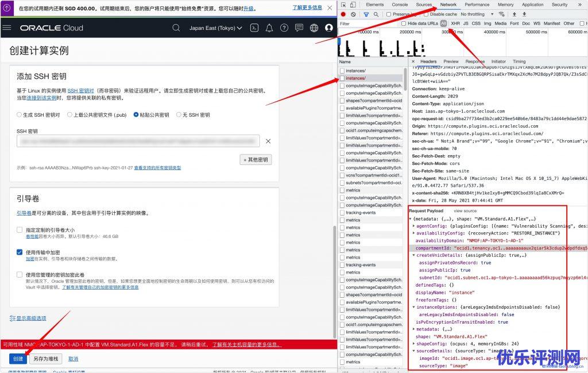Expand '显示高级选项' advanced options
The width and height of the screenshot is (588, 373).
[28, 318]
